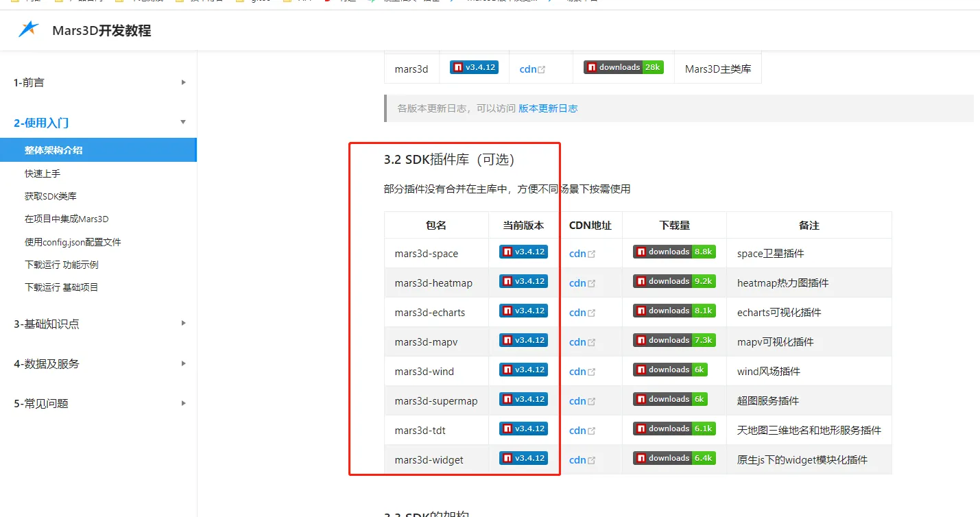This screenshot has height=517, width=980.
Task: Open the cdn link for mars3d-space
Action: point(582,254)
